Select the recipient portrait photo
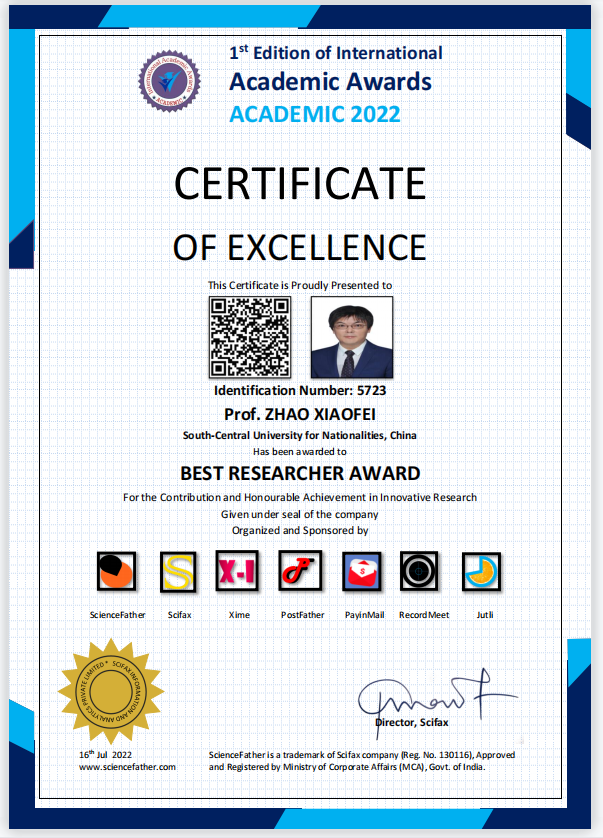 (x=351, y=337)
